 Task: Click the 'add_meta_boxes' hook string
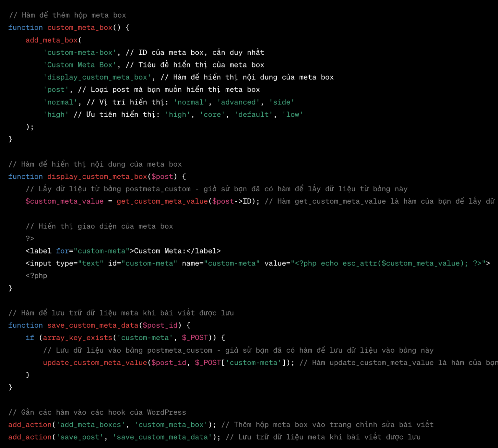point(90,425)
